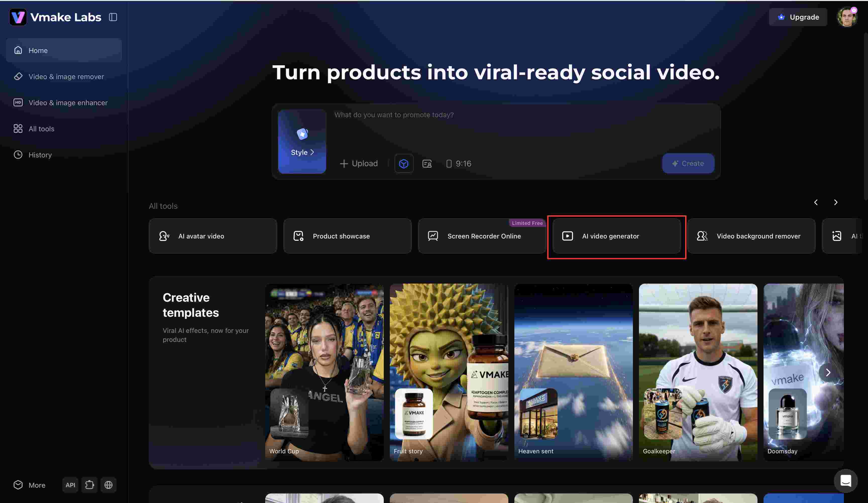Image resolution: width=868 pixels, height=503 pixels.
Task: Click the partially visible image tool icon
Action: point(837,236)
